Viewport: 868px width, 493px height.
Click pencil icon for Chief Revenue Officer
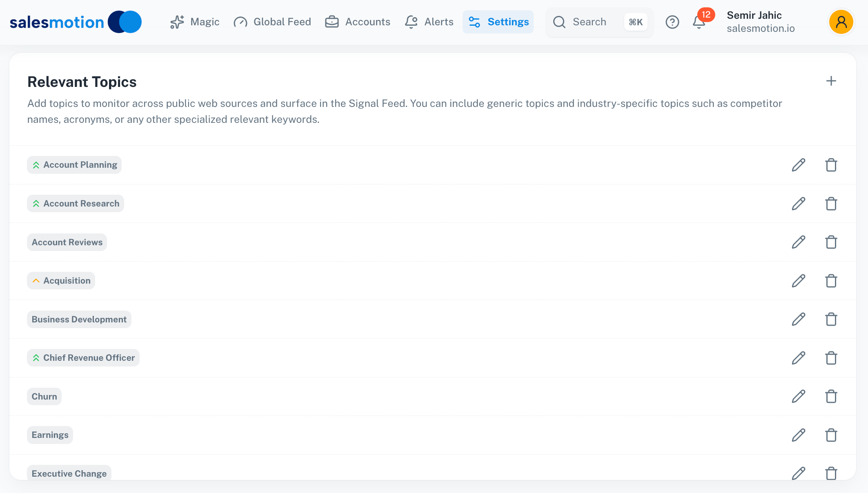tap(798, 358)
